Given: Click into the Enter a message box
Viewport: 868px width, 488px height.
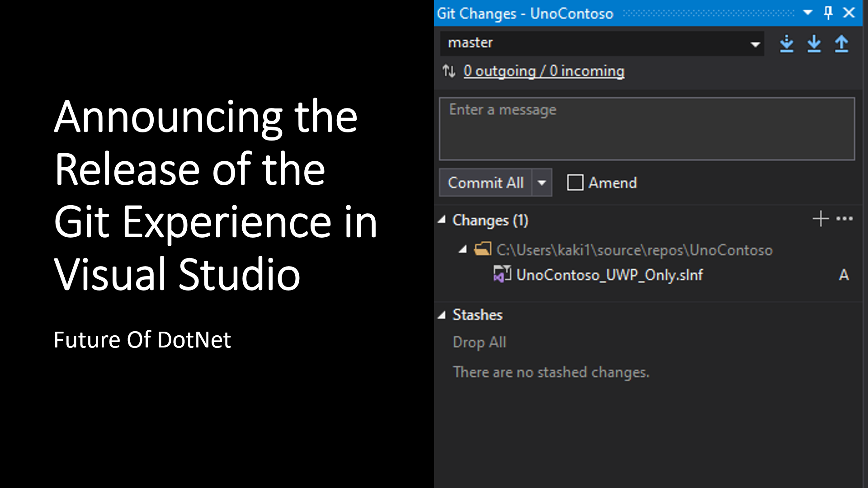Looking at the screenshot, I should point(646,129).
